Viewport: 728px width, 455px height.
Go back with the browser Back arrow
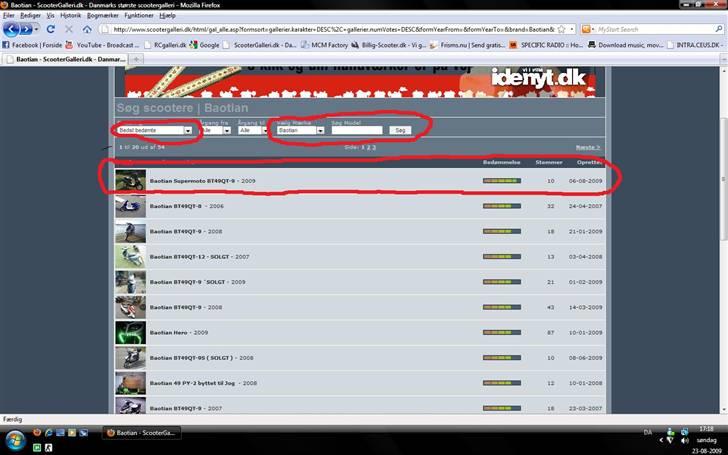tap(11, 29)
